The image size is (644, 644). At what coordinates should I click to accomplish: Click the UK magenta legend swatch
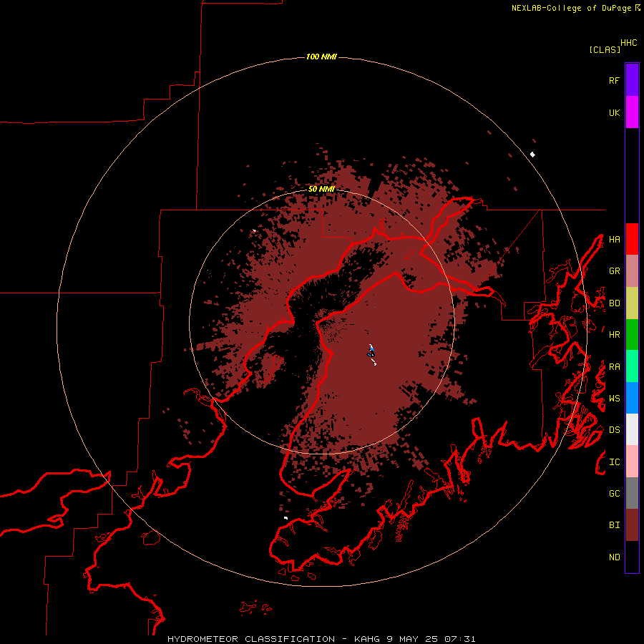pos(632,112)
